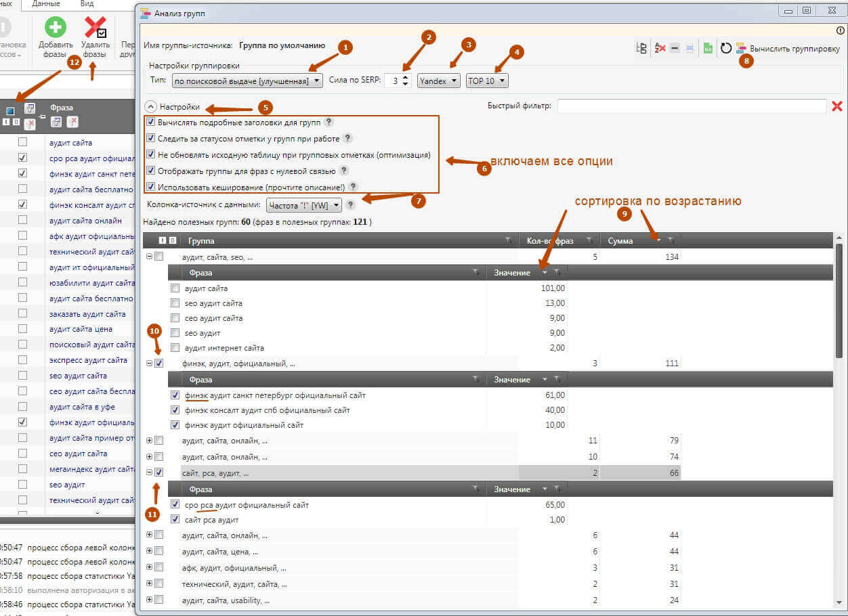Click in the Быстрый фильтр input field

pos(692,106)
